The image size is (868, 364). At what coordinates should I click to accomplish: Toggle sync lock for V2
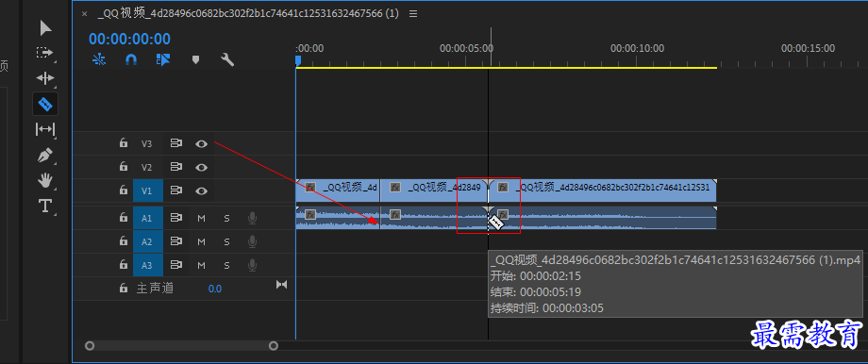176,167
